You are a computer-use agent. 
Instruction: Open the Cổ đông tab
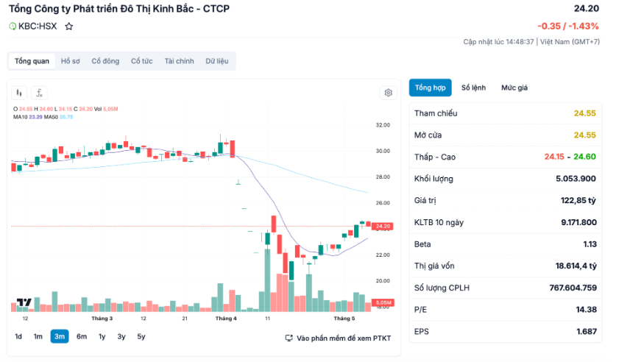(x=105, y=61)
